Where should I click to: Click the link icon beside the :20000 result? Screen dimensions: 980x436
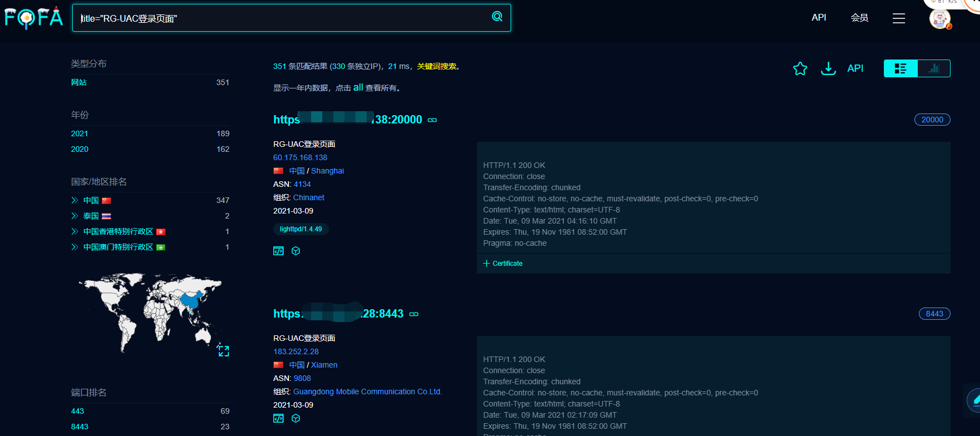pos(432,120)
